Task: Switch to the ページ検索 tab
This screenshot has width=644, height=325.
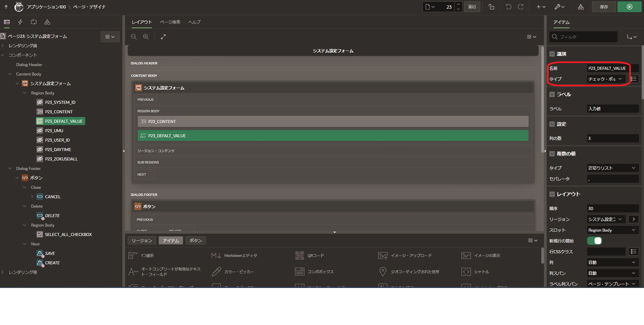Action: (170, 22)
